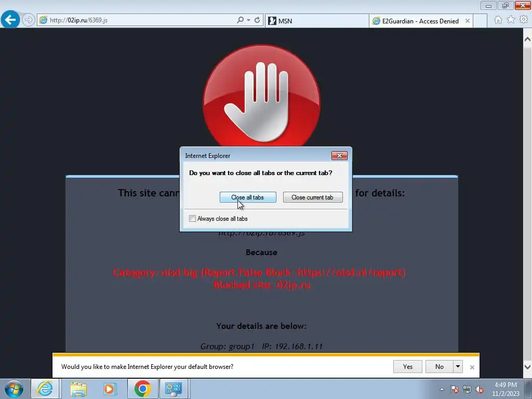Screen dimensions: 532x399
Task: Open the address bar dropdown arrow
Action: [x=249, y=20]
